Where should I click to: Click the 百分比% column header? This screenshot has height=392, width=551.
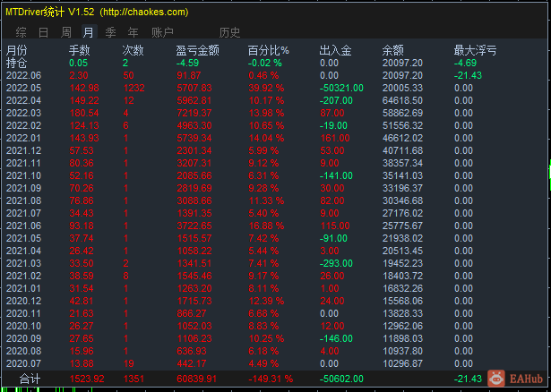pos(269,50)
